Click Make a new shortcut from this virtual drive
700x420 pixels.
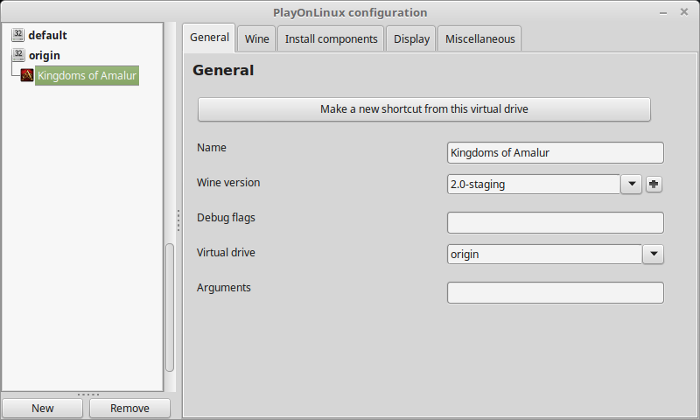click(424, 109)
